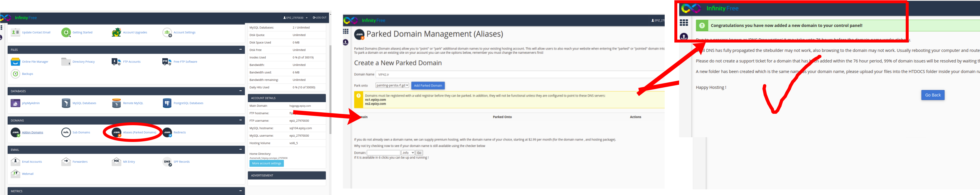Screen dimensions: 980x195
Task: Click the InfinityFree logo on Parked Domain page
Action: tap(364, 21)
